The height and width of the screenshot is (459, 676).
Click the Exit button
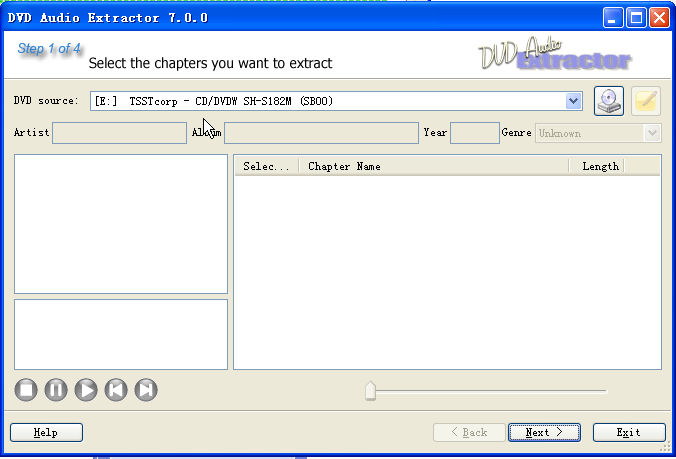pos(629,432)
